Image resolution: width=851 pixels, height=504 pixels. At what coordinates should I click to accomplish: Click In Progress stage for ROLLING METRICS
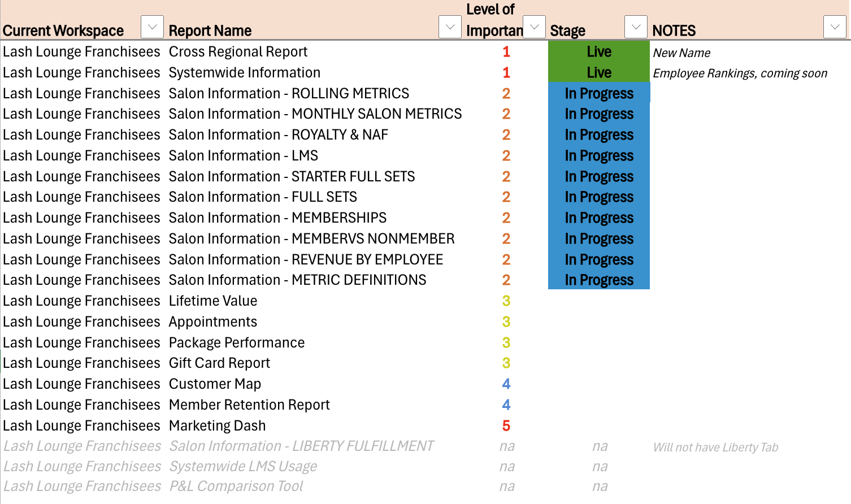click(x=599, y=94)
